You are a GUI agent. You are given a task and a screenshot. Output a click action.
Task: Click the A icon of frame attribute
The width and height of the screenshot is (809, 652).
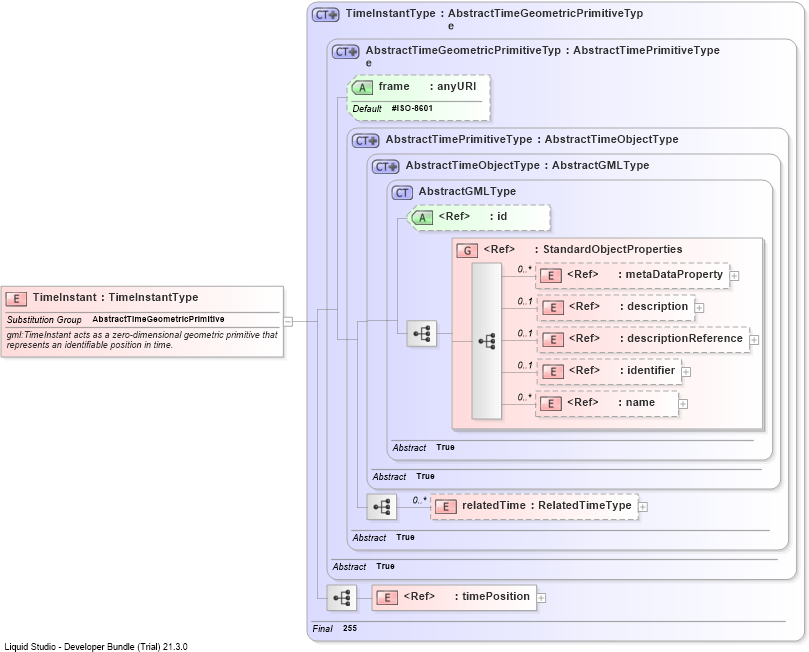click(362, 88)
